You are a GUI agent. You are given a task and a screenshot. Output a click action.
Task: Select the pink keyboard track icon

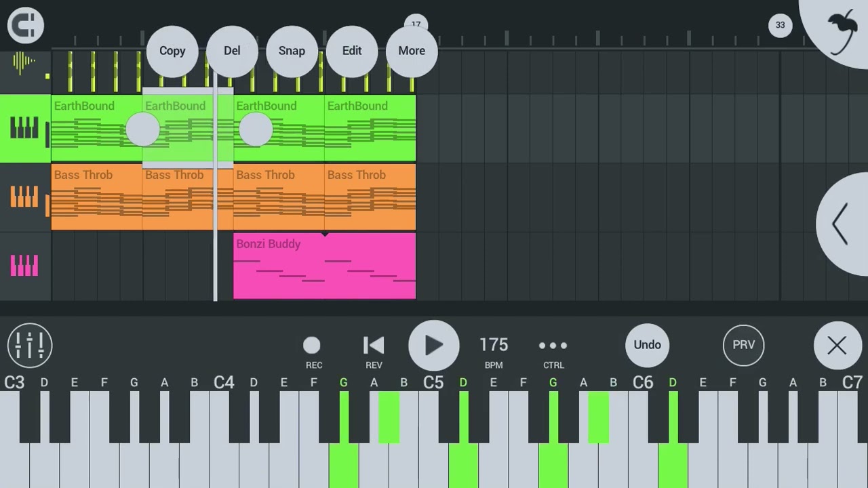pyautogui.click(x=24, y=266)
